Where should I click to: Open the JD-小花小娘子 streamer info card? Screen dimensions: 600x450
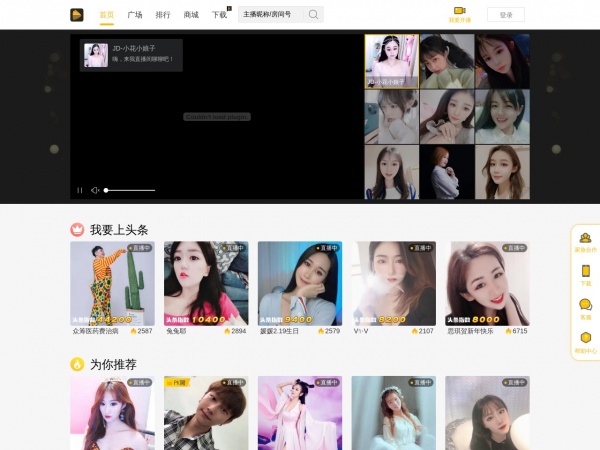131,55
